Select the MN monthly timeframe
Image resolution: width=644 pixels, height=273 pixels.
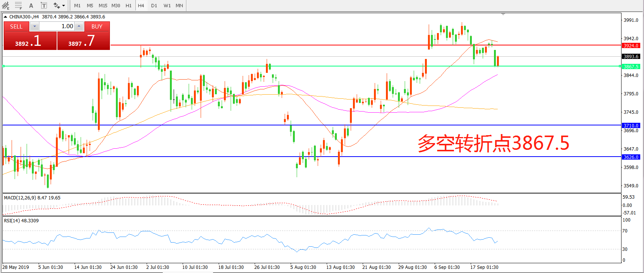[179, 6]
